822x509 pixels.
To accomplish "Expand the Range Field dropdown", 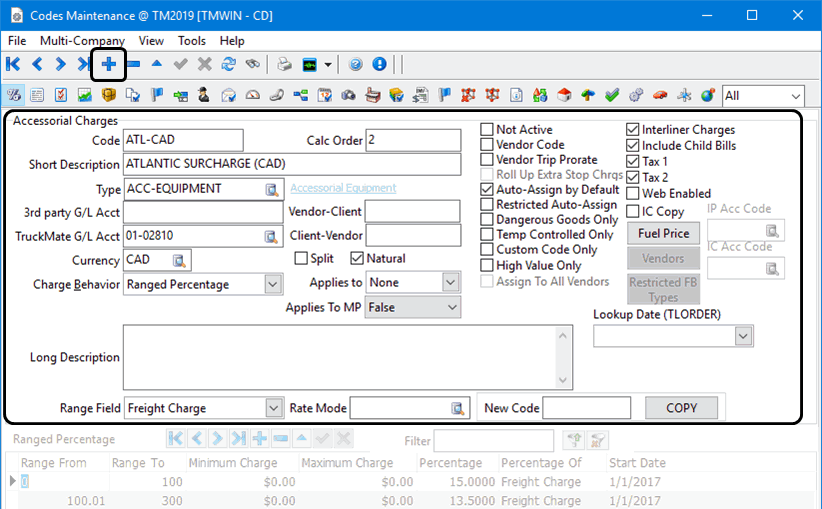I will coord(274,408).
